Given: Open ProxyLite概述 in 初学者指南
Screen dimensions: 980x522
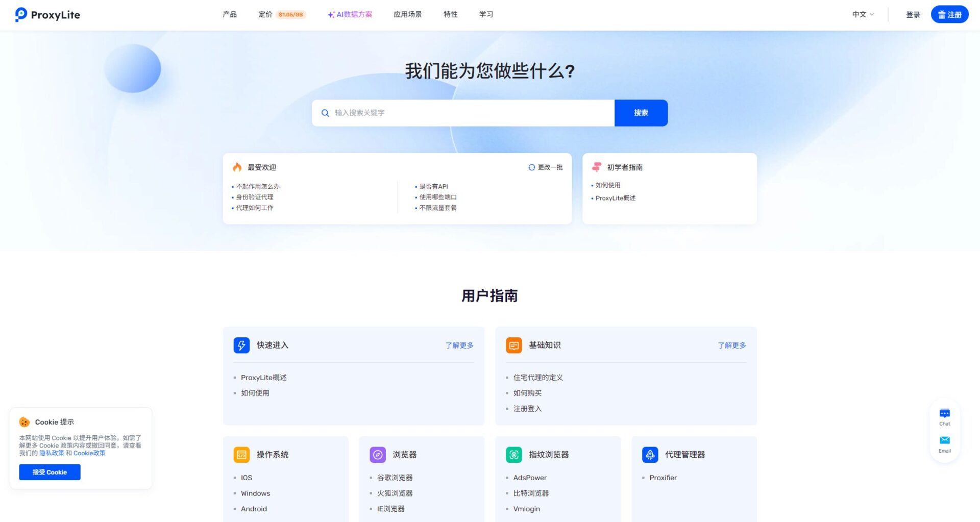Looking at the screenshot, I should pos(616,198).
